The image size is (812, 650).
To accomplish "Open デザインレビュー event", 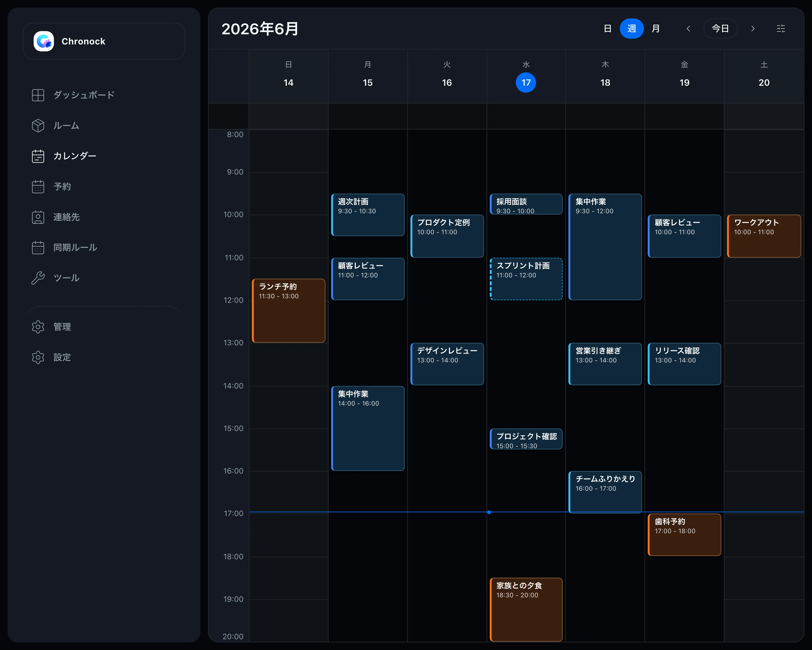I will pyautogui.click(x=447, y=364).
